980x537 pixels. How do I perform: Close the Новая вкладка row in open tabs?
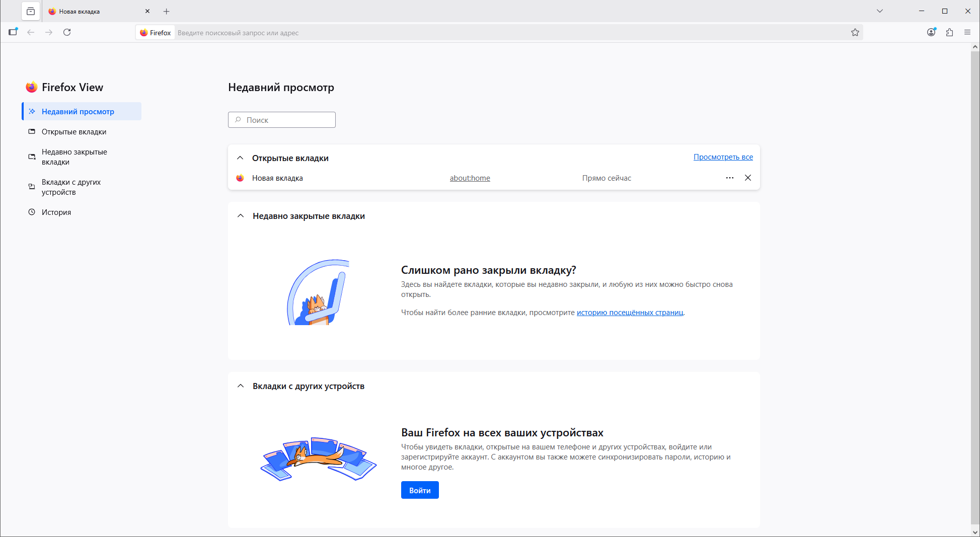tap(748, 178)
